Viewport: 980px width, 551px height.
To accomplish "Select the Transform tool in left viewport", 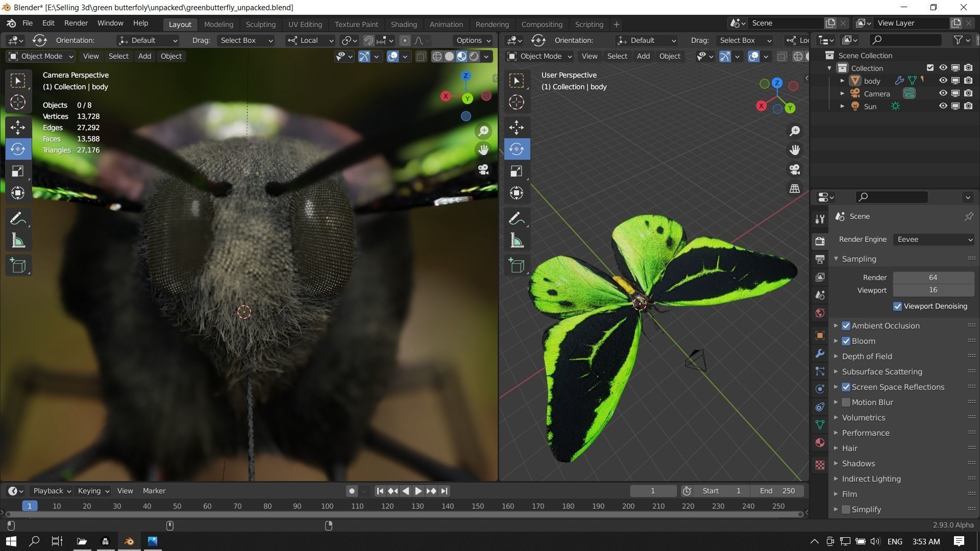I will click(x=18, y=193).
